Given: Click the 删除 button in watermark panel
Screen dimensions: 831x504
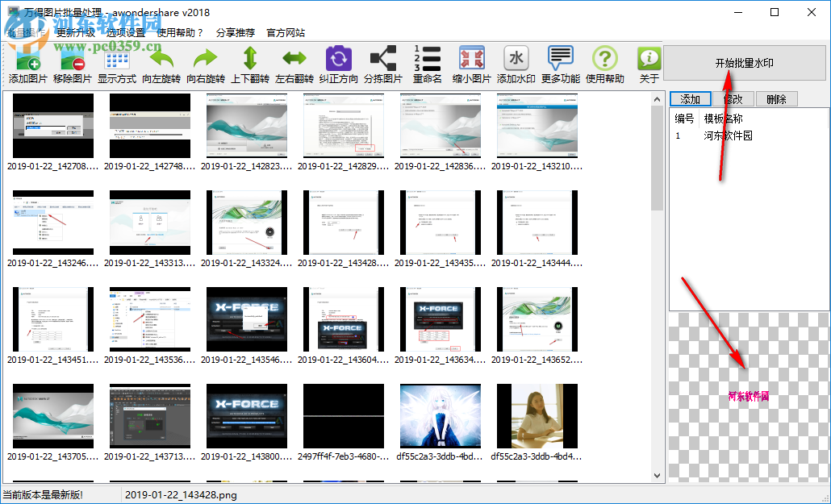Looking at the screenshot, I should click(x=776, y=99).
